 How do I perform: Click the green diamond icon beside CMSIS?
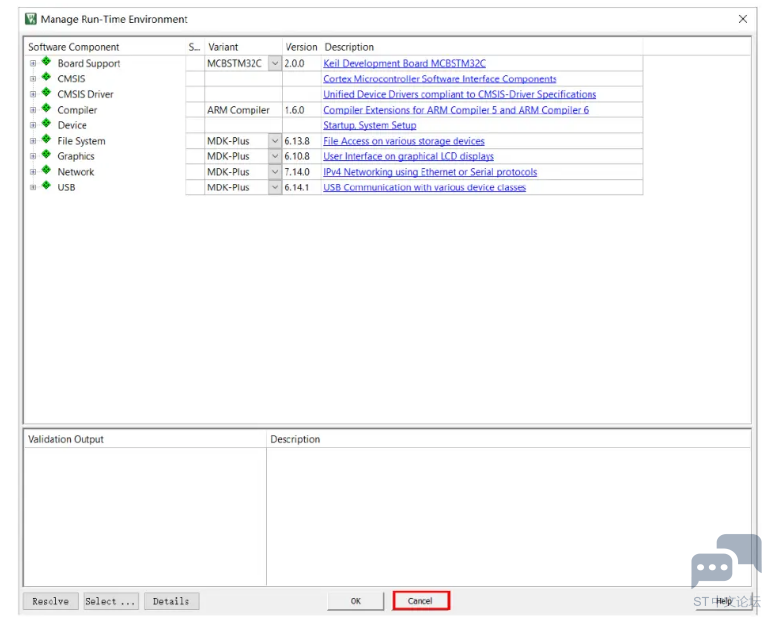(x=46, y=77)
